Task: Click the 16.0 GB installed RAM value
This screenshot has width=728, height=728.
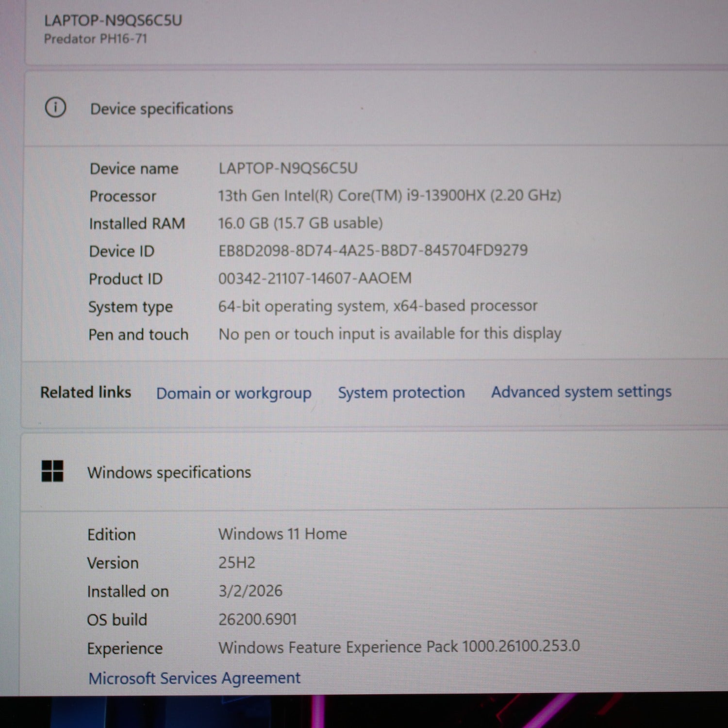Action: tap(300, 223)
